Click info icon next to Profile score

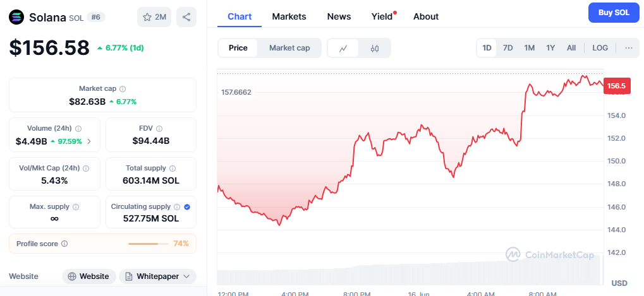[x=64, y=244]
